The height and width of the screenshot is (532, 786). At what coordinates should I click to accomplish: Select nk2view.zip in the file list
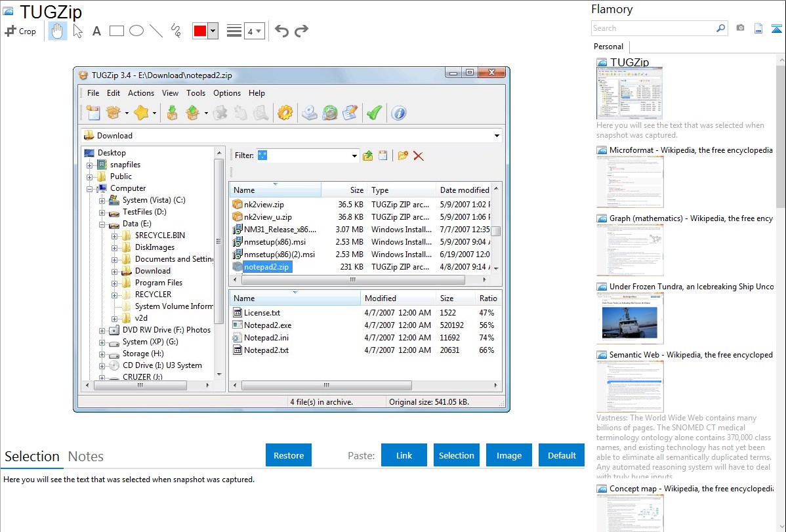[x=264, y=205]
